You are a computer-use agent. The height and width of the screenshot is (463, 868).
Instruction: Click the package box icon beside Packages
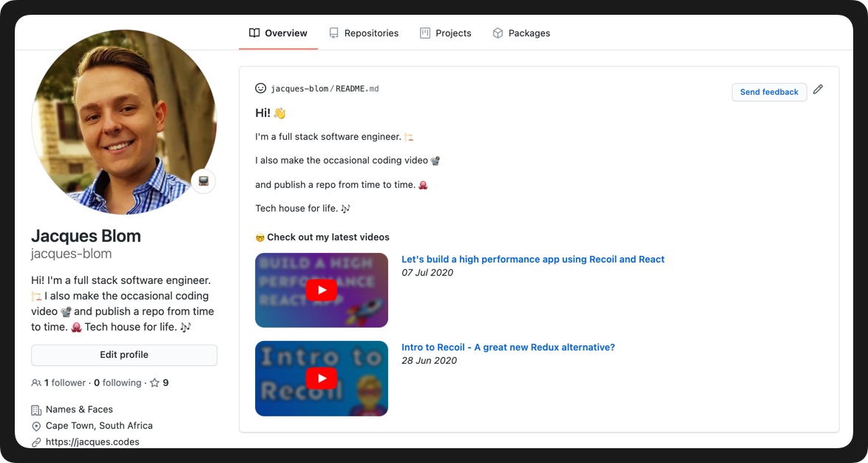tap(497, 33)
